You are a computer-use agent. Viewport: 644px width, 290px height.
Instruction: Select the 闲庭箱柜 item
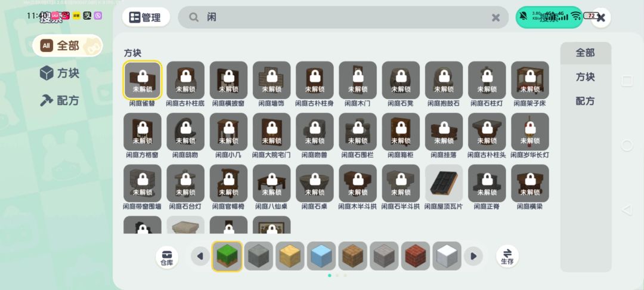(401, 132)
